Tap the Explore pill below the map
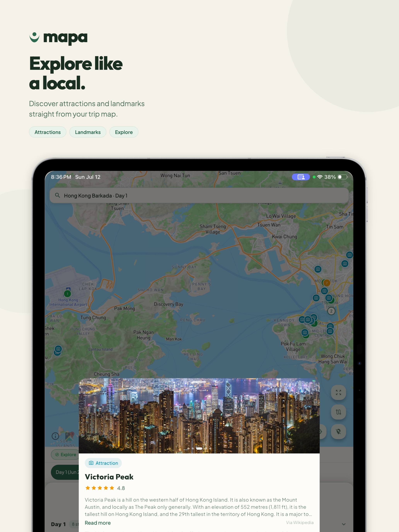399x532 pixels. (x=65, y=454)
